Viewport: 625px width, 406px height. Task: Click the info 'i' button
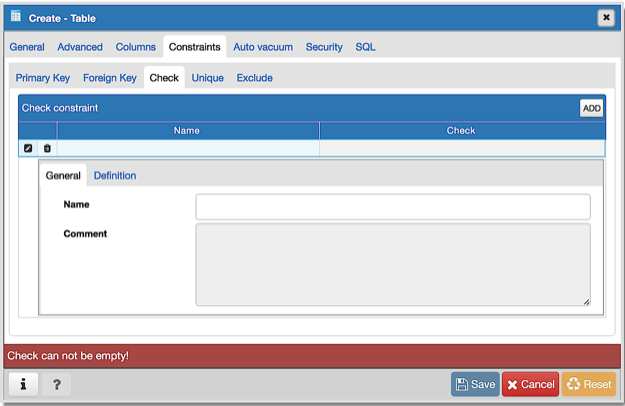click(22, 384)
